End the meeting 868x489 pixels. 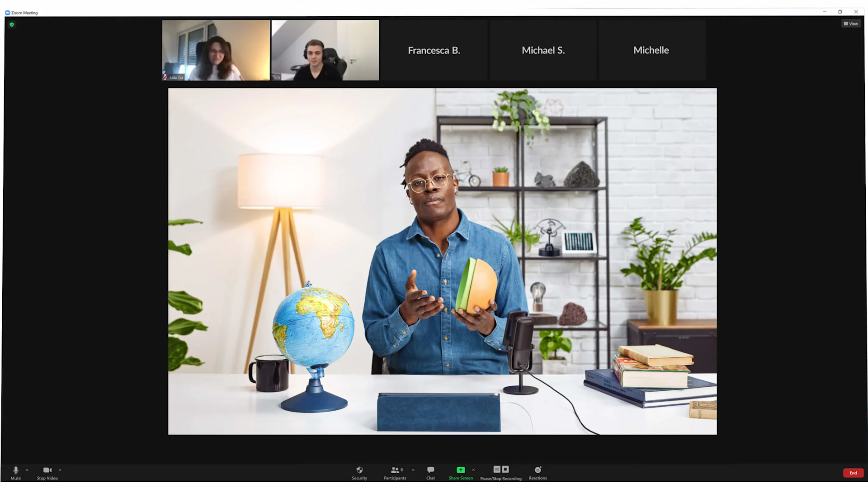(853, 473)
